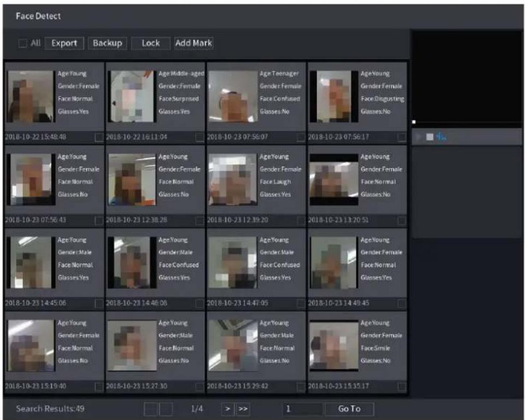Tick the All checkbox

pos(22,43)
